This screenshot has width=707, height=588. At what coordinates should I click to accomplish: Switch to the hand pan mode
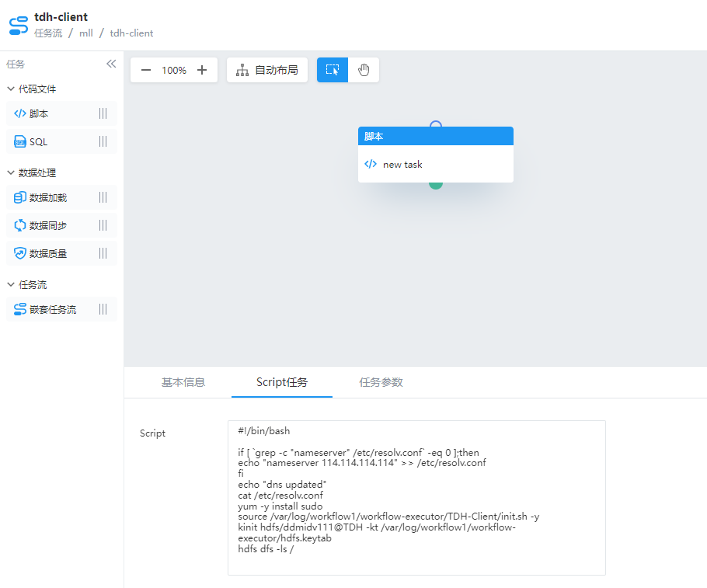(x=364, y=70)
